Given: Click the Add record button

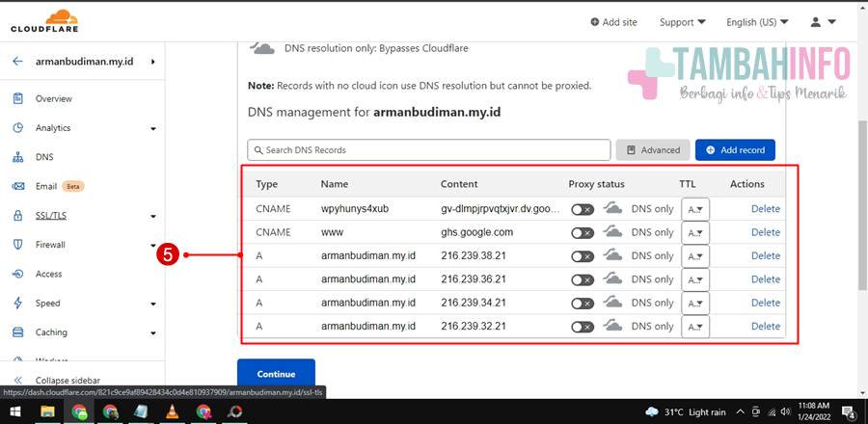Looking at the screenshot, I should (735, 149).
